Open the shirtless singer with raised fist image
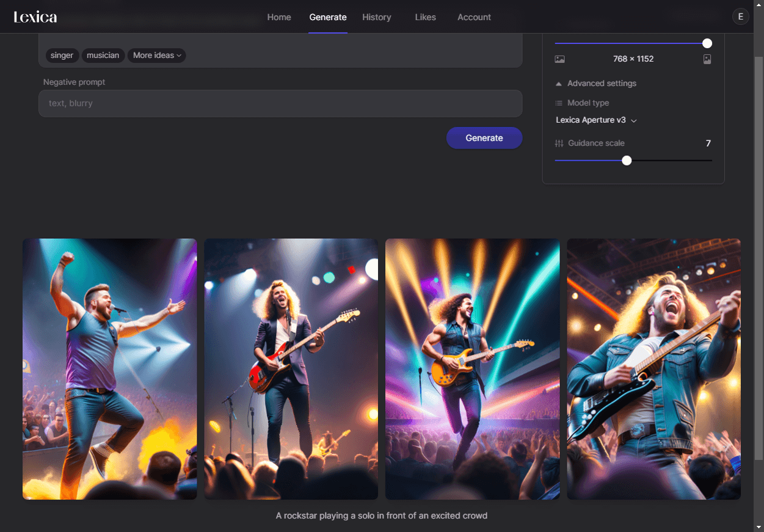 [x=110, y=369]
